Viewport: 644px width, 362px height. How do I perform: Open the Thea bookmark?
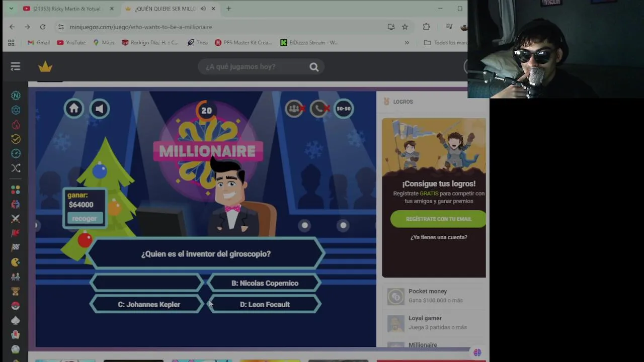pos(197,43)
